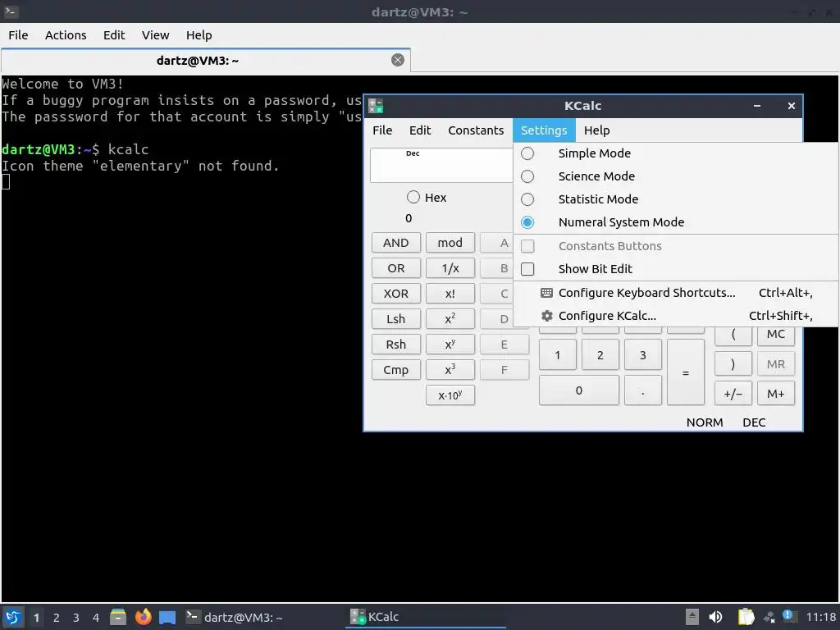Click the decimal point key
Screen dimensions: 840x630
tap(643, 390)
